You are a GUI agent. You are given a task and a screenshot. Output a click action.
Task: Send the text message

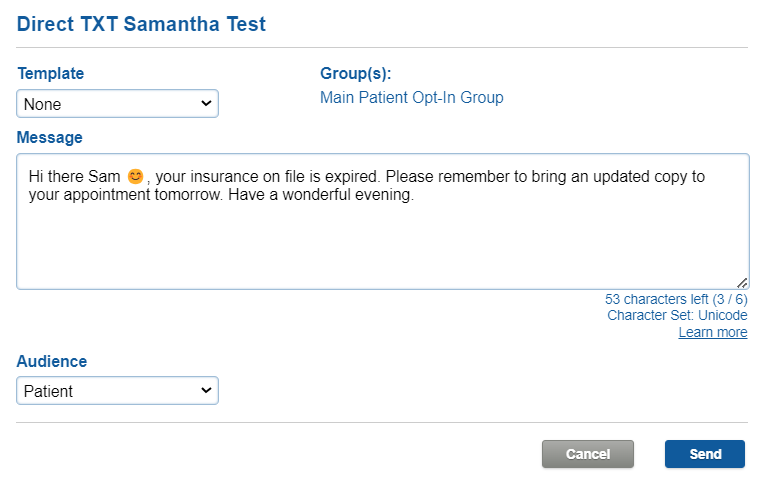(705, 454)
